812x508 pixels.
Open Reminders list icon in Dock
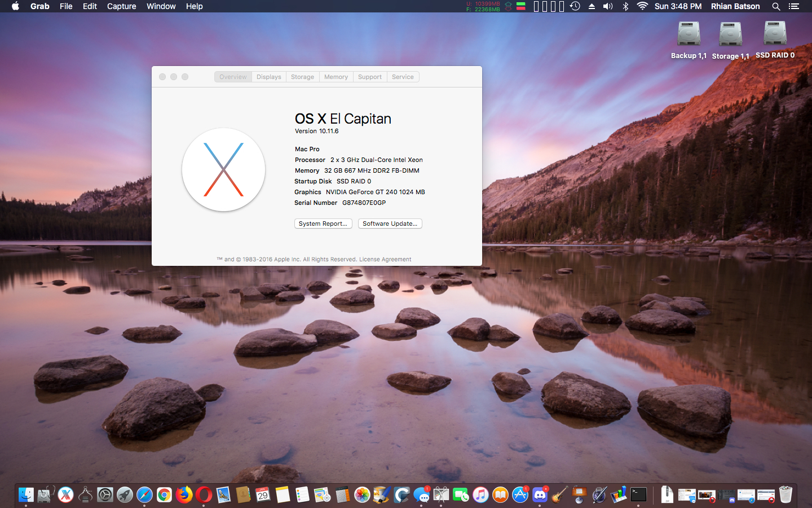pyautogui.click(x=302, y=495)
